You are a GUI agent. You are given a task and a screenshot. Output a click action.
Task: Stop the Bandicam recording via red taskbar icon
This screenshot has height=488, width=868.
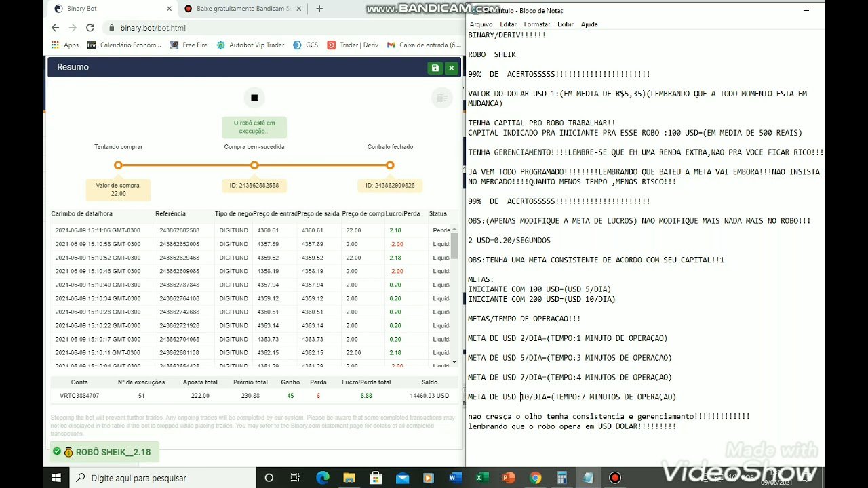(614, 477)
